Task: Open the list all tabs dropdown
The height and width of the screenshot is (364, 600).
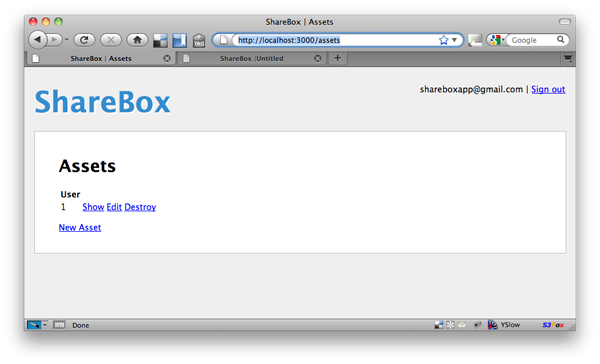Action: [x=568, y=59]
